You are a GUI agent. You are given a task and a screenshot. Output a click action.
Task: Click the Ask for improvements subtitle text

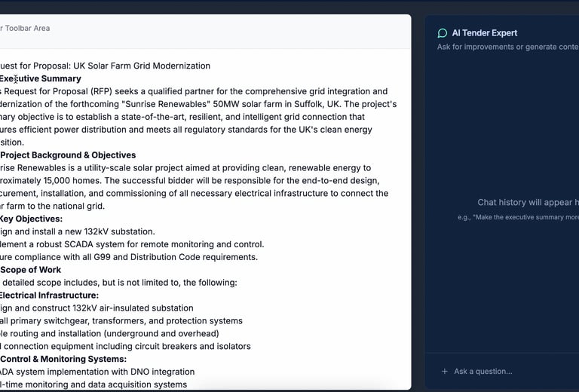[507, 47]
